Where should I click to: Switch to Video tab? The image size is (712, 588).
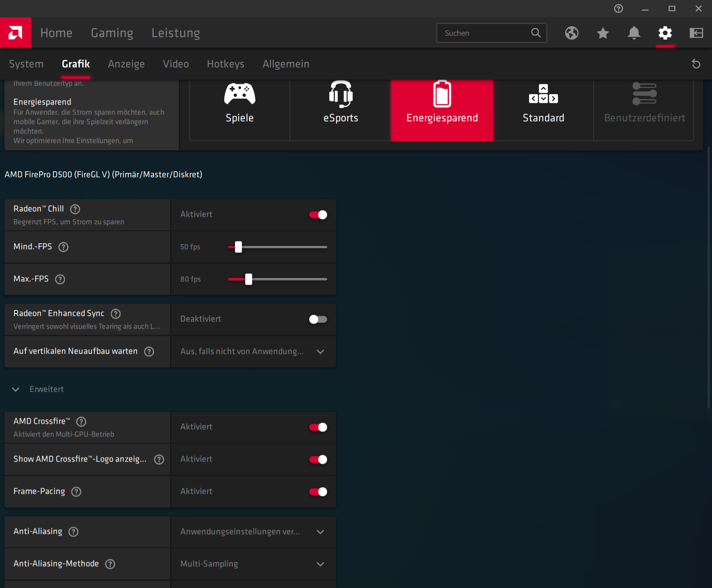pos(176,64)
